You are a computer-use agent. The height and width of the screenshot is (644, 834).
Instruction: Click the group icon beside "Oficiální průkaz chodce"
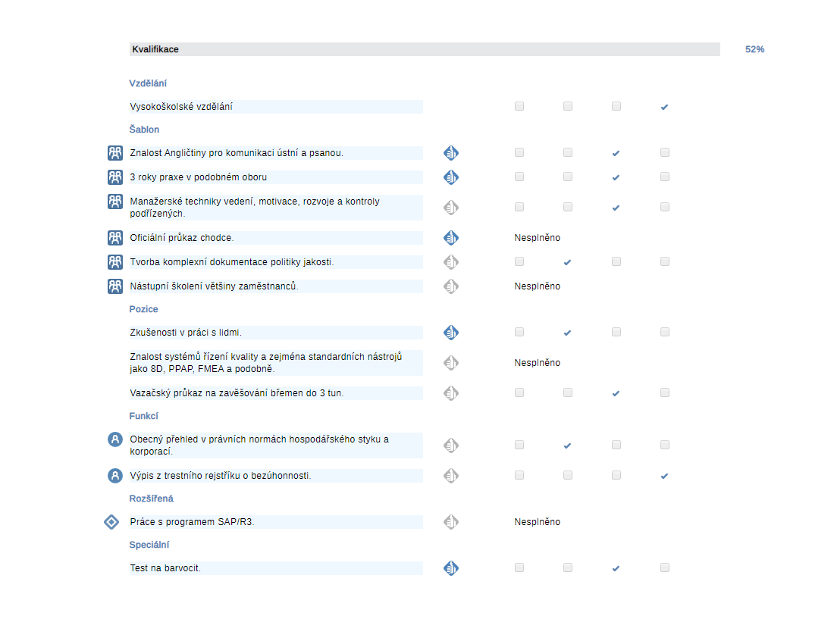point(115,238)
